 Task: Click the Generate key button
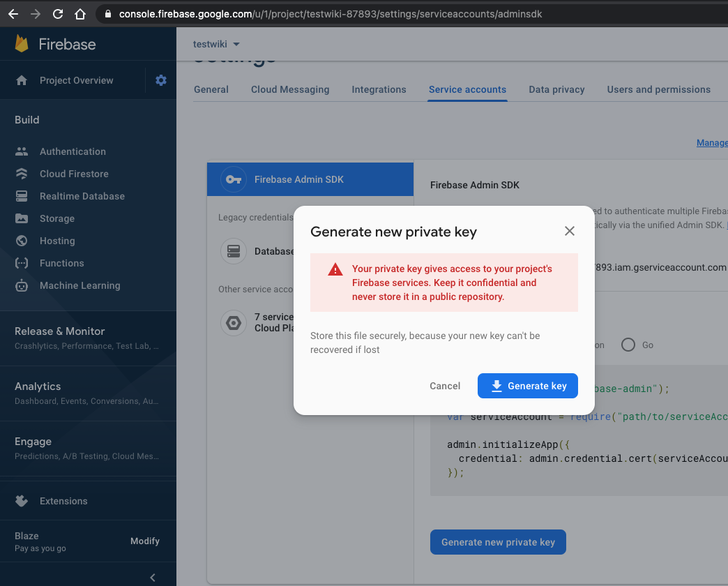pos(527,385)
